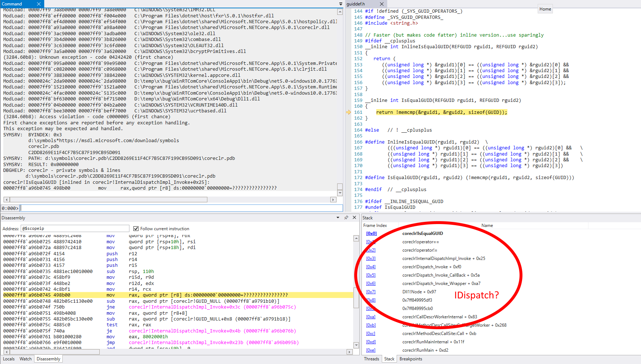
Task: Click the left arrow of Command's horizontal scrollbar
Action: (6, 199)
